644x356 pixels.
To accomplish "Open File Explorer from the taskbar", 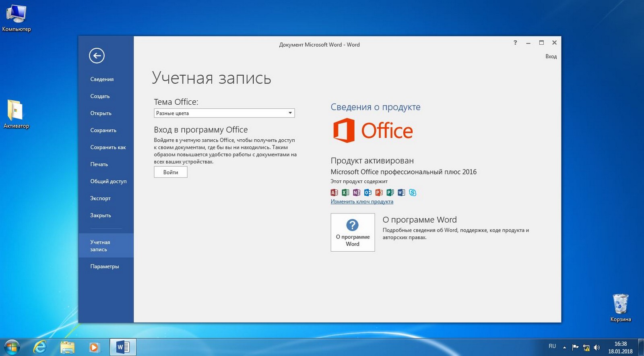I will click(67, 347).
